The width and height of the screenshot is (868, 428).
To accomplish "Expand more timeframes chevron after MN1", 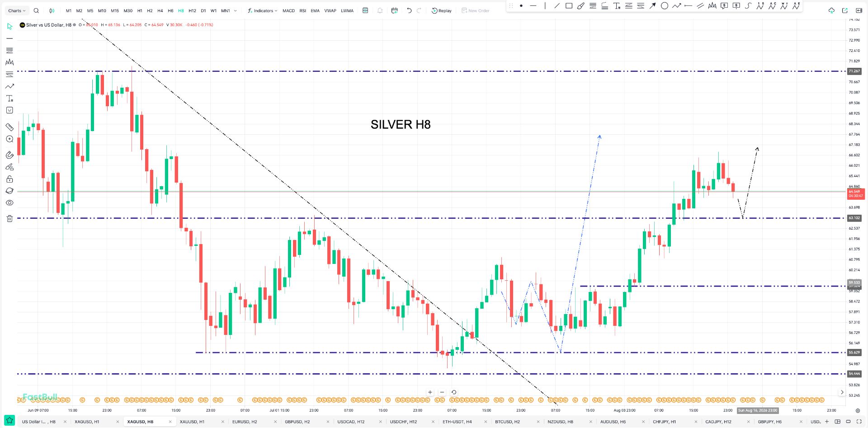I will [235, 11].
